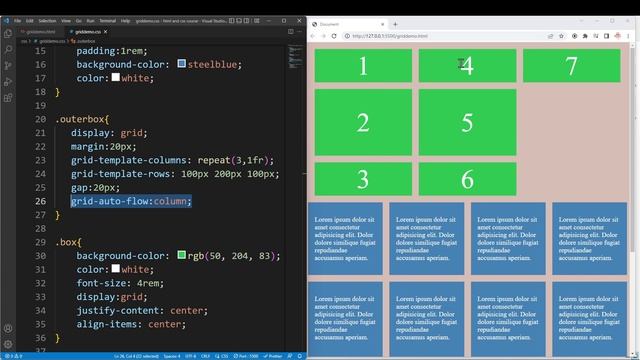640x360 pixels.
Task: Open the File menu
Action: 18,20
